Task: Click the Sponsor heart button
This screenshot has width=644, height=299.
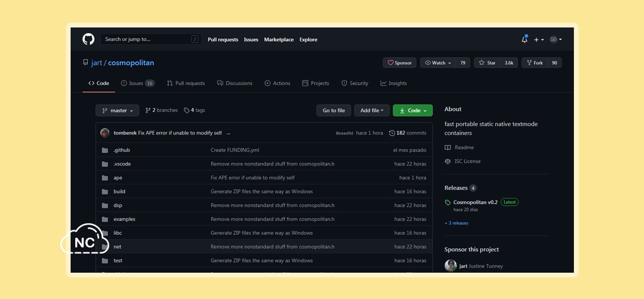Action: pos(399,63)
